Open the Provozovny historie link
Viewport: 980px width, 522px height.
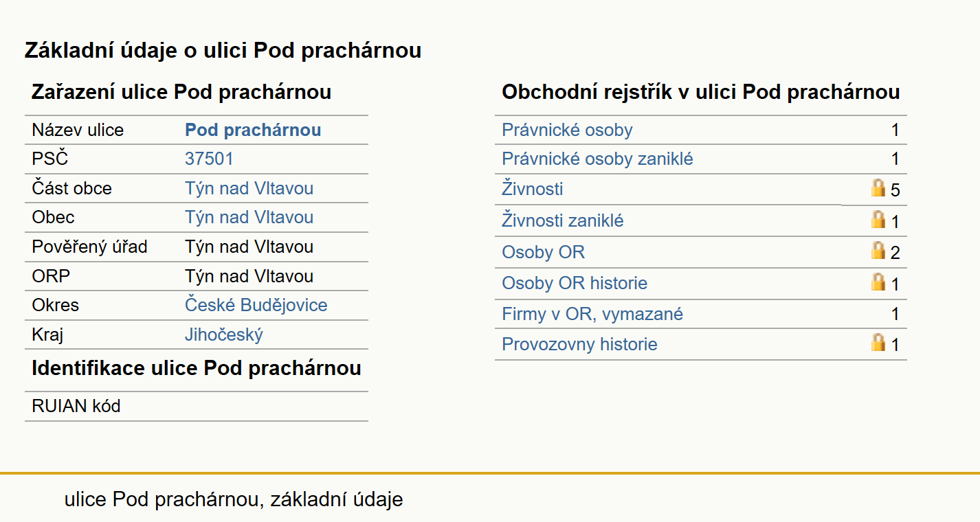click(579, 344)
